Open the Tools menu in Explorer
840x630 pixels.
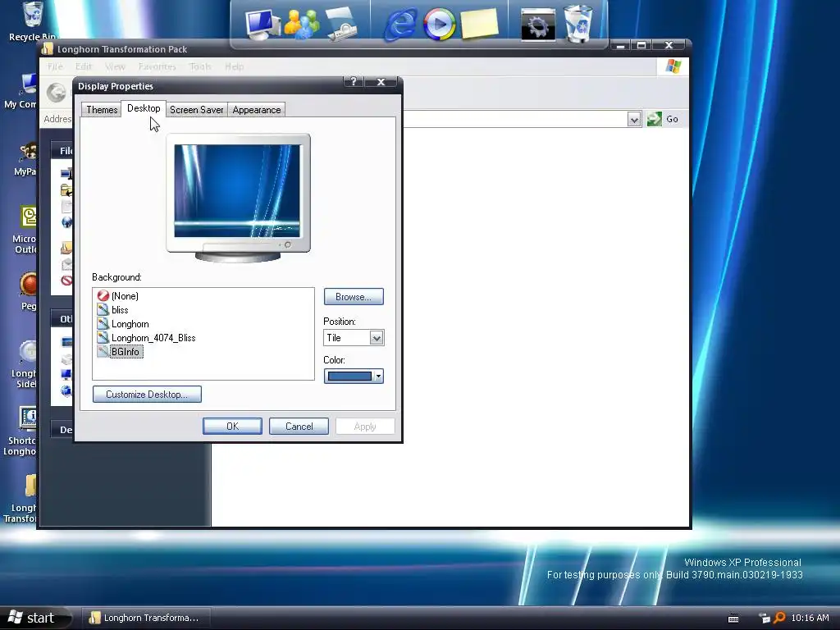[x=200, y=66]
